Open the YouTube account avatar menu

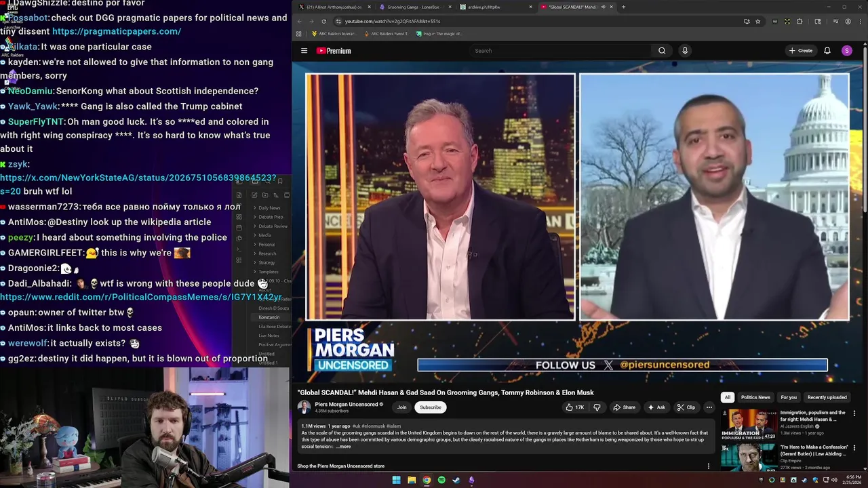846,51
